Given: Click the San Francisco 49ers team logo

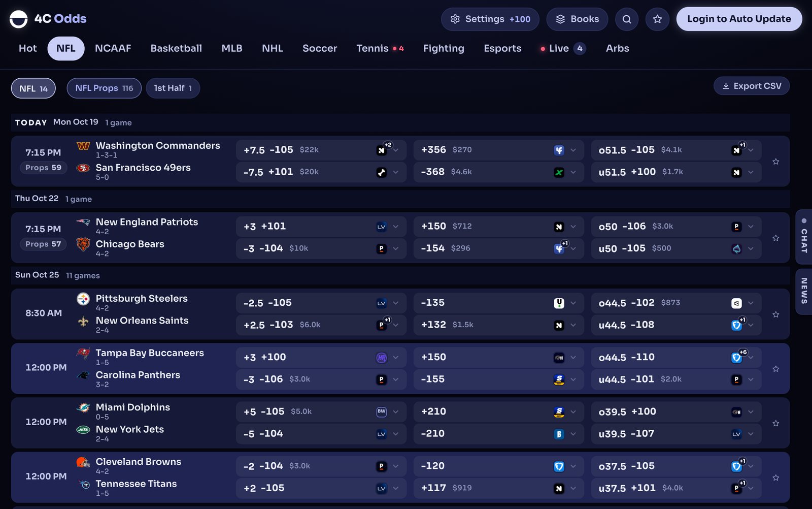Looking at the screenshot, I should point(83,168).
